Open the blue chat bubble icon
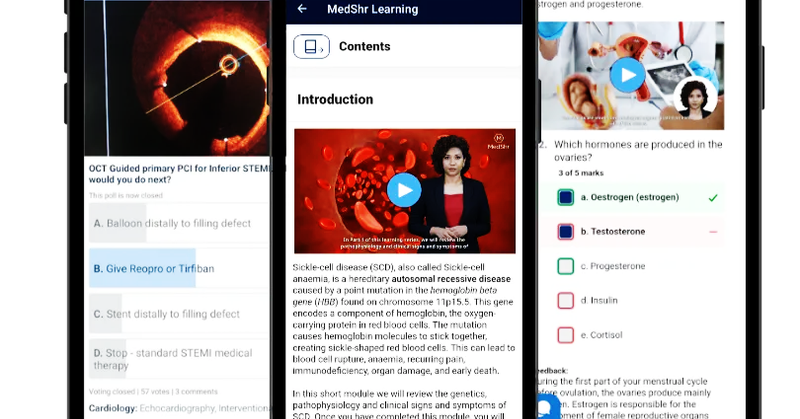 (x=548, y=407)
